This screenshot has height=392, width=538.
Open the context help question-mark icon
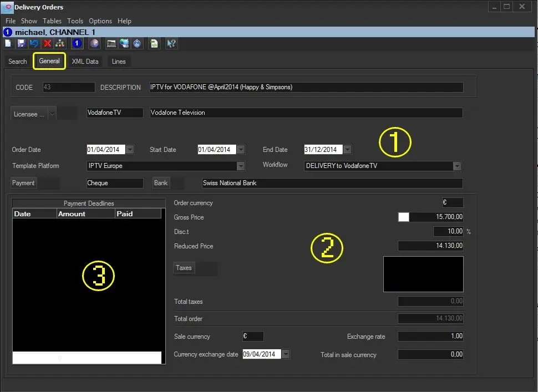pyautogui.click(x=171, y=43)
